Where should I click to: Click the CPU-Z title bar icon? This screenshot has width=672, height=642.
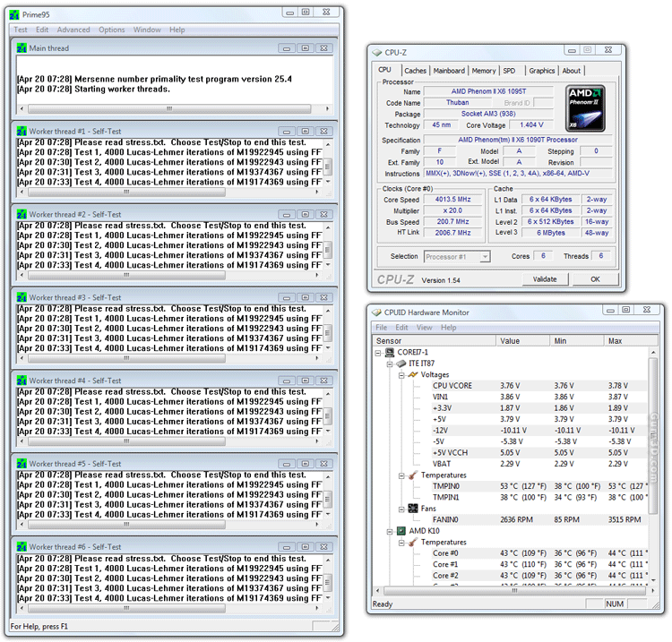(378, 52)
